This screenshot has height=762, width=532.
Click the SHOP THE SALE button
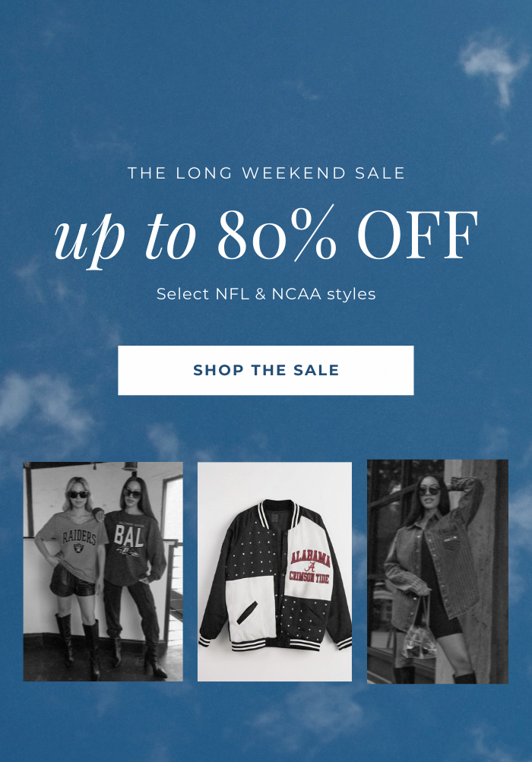coord(265,370)
